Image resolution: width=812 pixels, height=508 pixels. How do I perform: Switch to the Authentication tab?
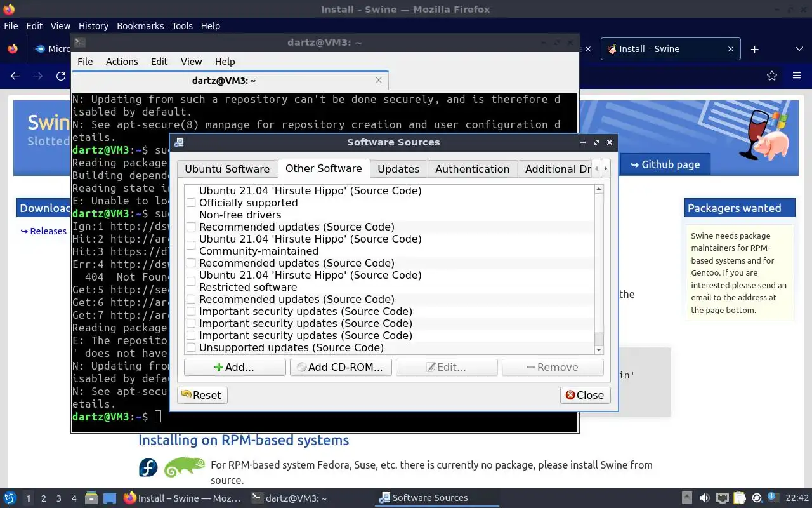point(472,169)
